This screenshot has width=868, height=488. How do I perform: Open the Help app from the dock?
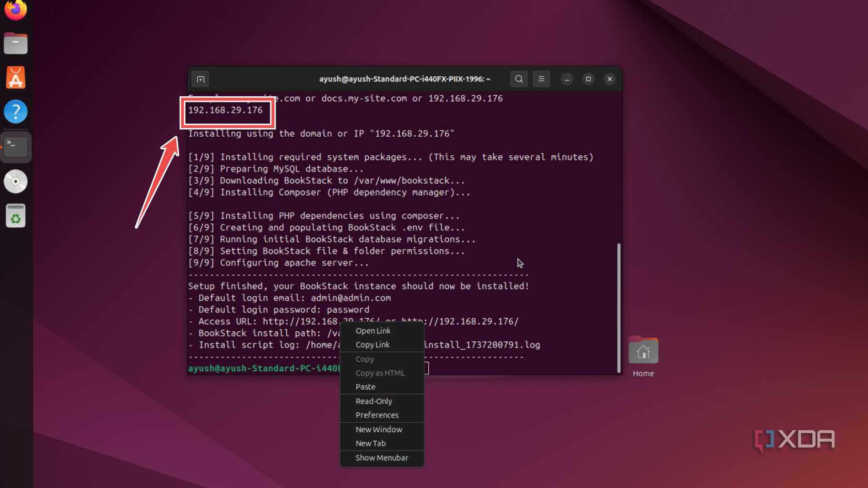15,111
